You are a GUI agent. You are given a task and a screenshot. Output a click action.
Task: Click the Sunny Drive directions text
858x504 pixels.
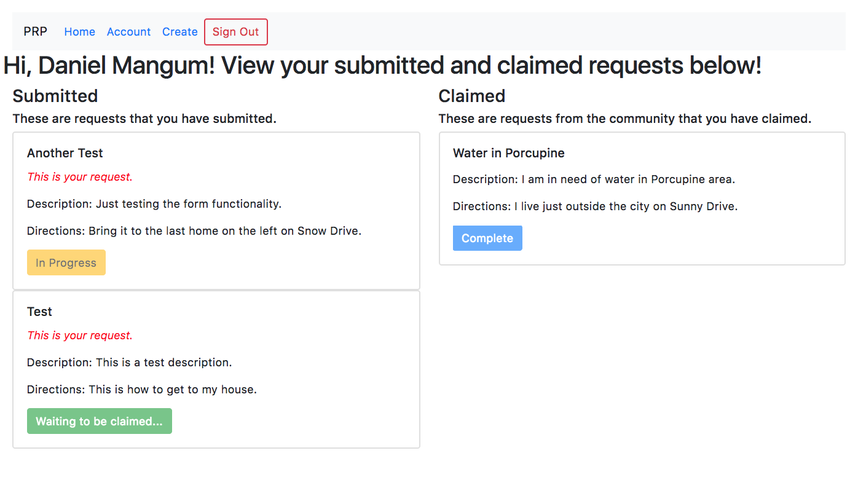tap(594, 207)
